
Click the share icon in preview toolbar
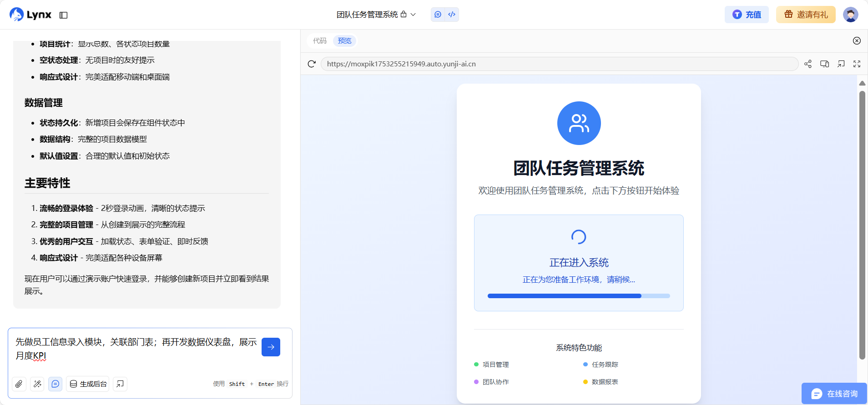click(808, 64)
